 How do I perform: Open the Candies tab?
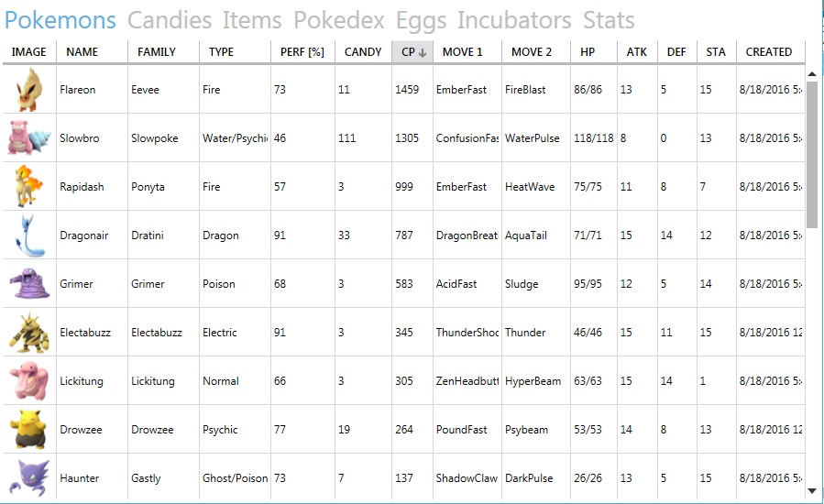point(170,20)
